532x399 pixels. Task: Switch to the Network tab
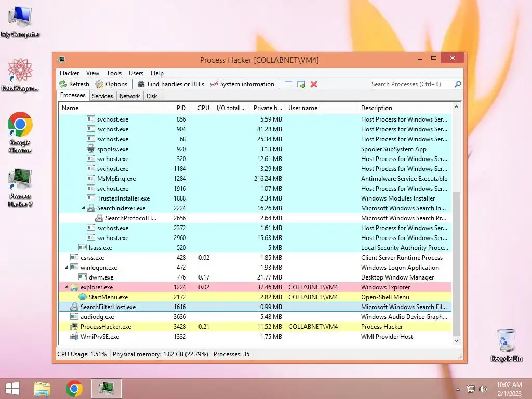(129, 96)
